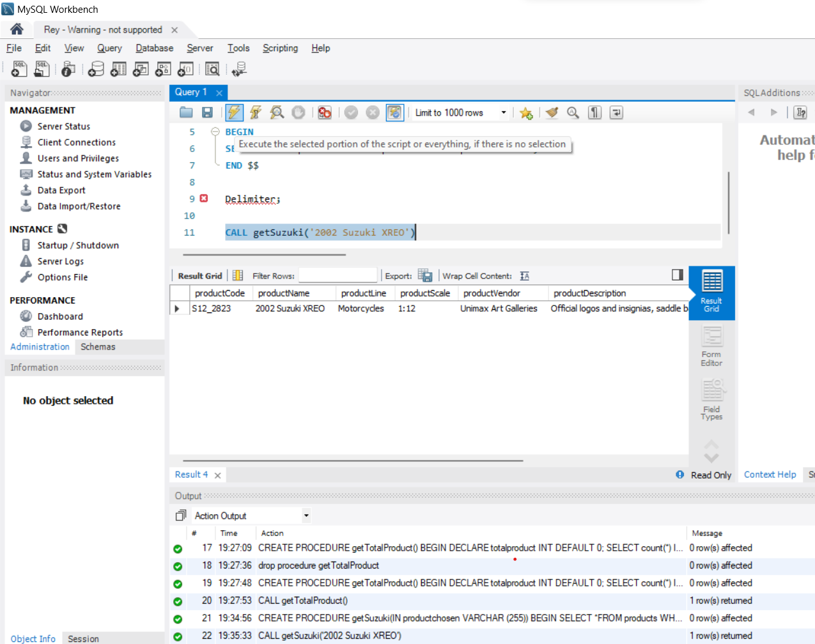Viewport: 815px width, 644px height.
Task: Toggle continue-on-error script execution
Action: pos(325,112)
